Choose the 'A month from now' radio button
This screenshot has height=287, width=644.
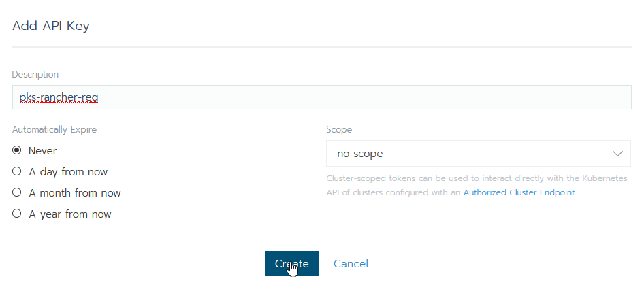coord(17,192)
